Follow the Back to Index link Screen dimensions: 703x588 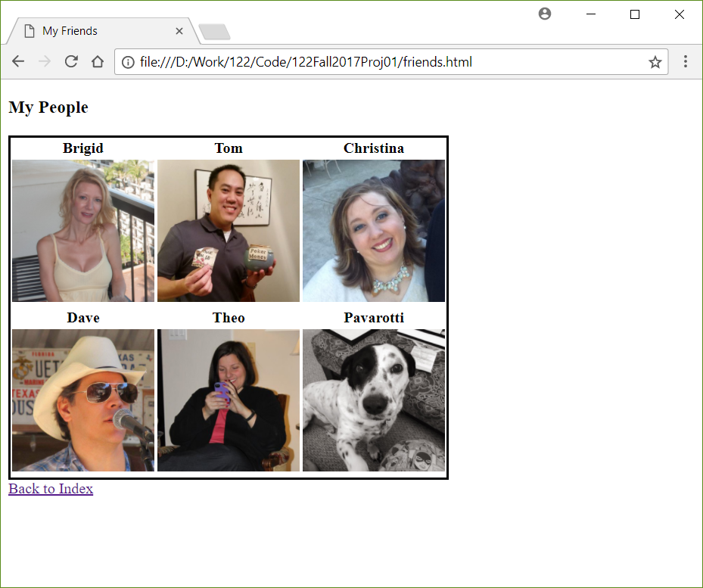pyautogui.click(x=51, y=488)
